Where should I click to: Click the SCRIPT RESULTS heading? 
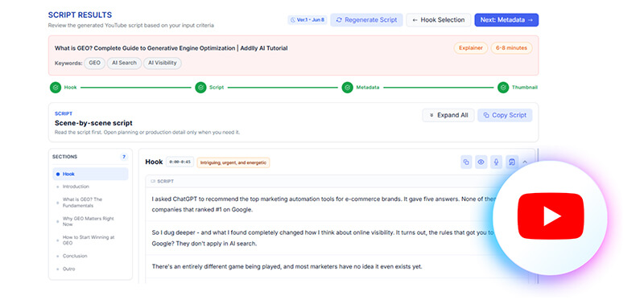80,15
